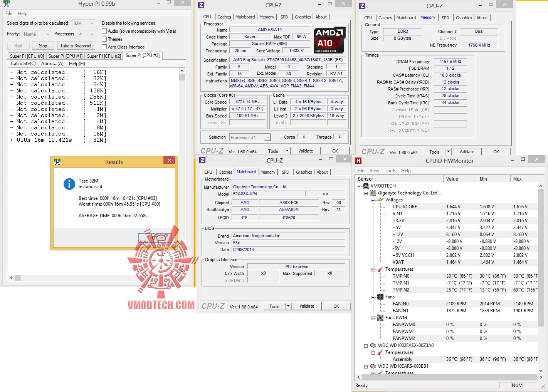Open the View menu in HWMonitor
The width and height of the screenshot is (548, 392).
tap(374, 171)
